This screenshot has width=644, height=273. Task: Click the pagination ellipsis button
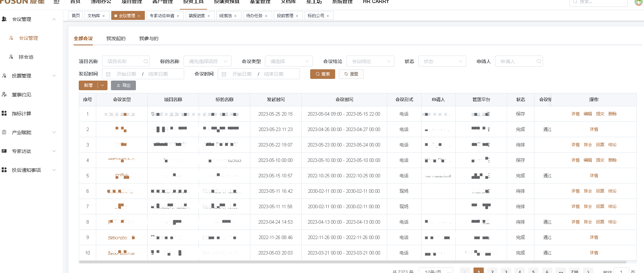point(561,271)
